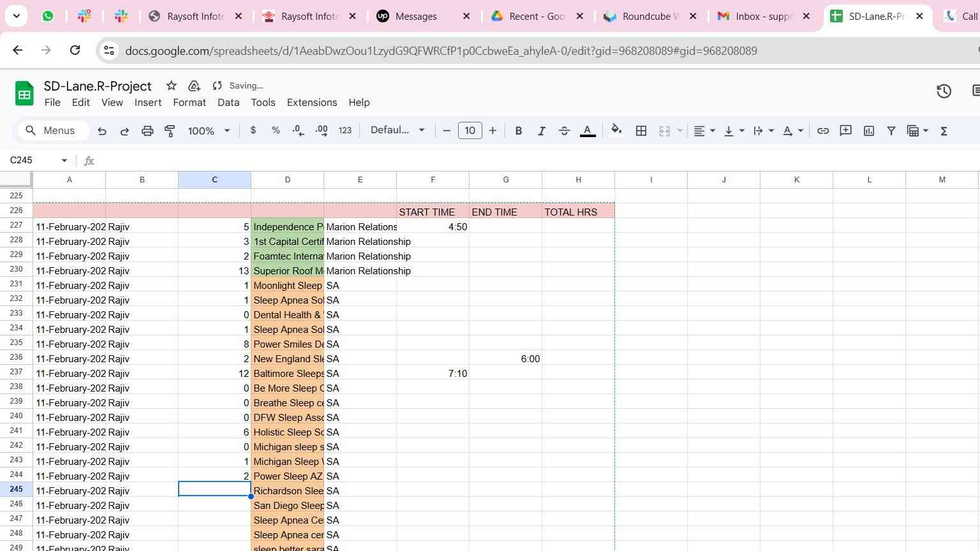Toggle italic formatting
The image size is (980, 551).
541,131
